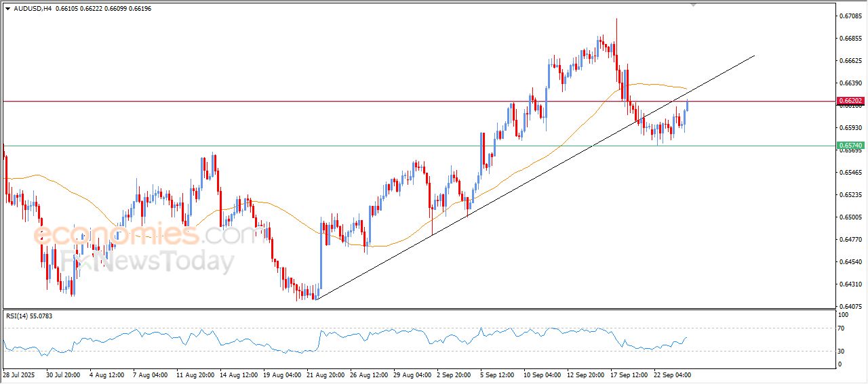The width and height of the screenshot is (868, 384).
Task: Select the green 0.65740 price tag
Action: [850, 146]
